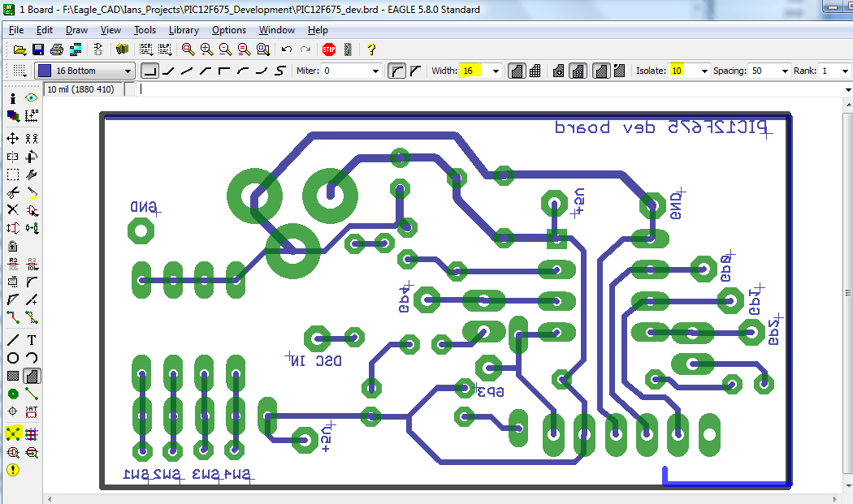Open the Display layers tool
853x504 pixels.
click(x=13, y=116)
